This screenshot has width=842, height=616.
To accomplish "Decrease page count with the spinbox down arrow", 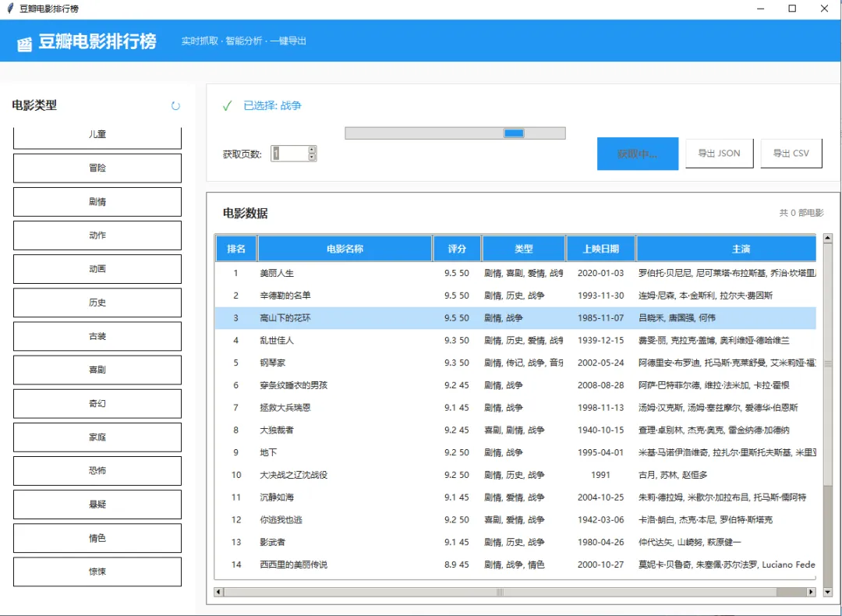I will pos(312,157).
